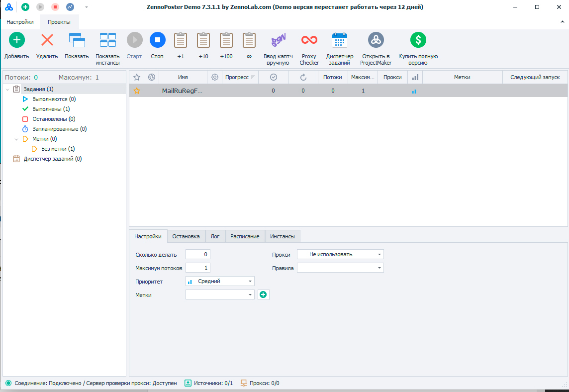This screenshot has height=392, width=569.
Task: Click small grey play in title bar
Action: click(x=40, y=7)
